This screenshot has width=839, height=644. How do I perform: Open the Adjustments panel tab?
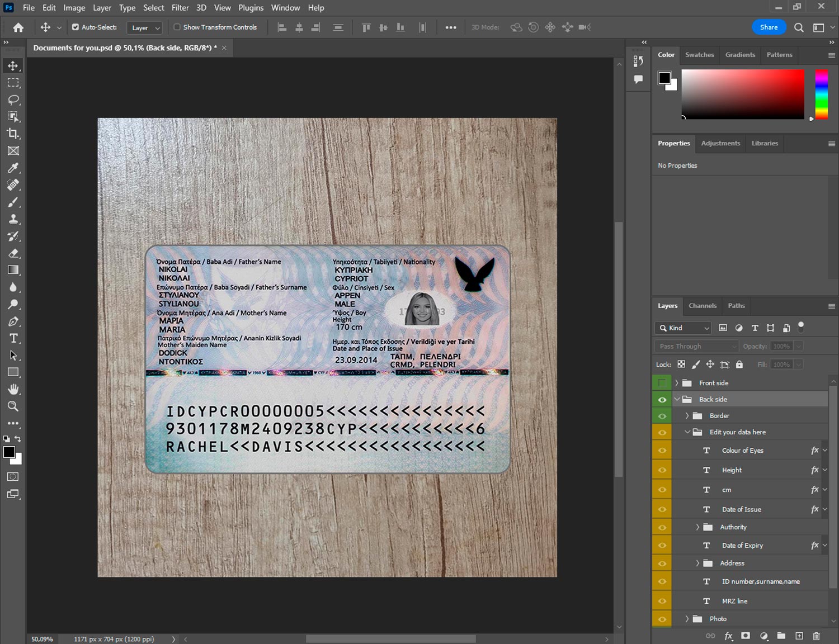coord(720,143)
